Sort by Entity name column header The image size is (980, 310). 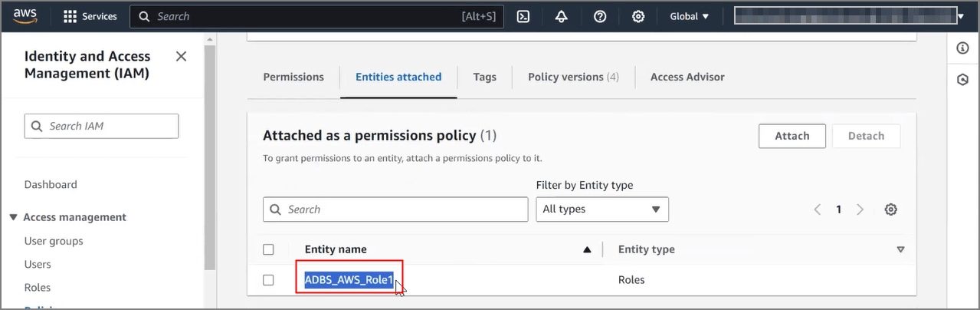pos(336,249)
